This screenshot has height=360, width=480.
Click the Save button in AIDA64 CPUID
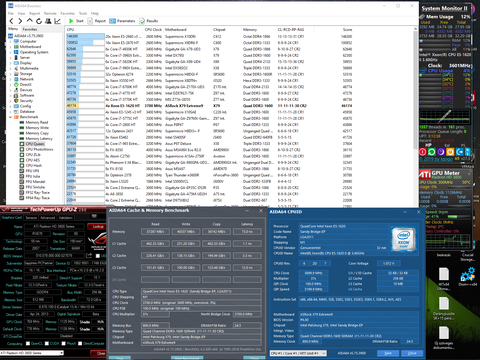pos(388,353)
